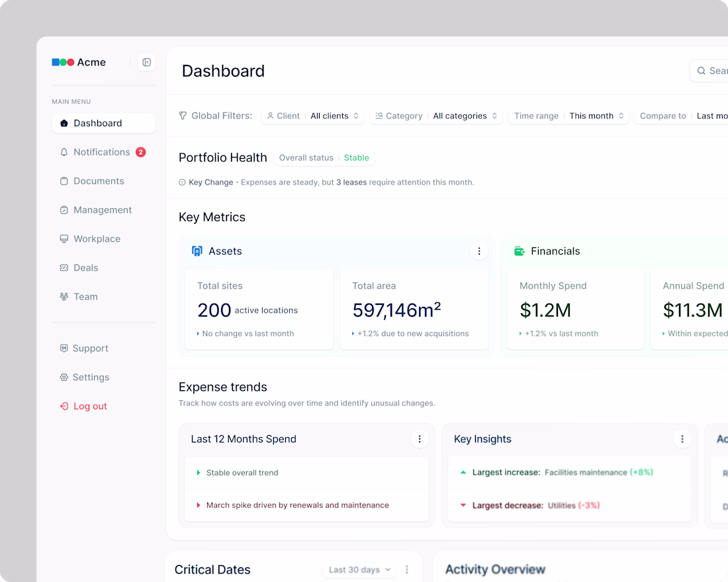Click the '3 leases' text
728x582 pixels.
(x=351, y=183)
